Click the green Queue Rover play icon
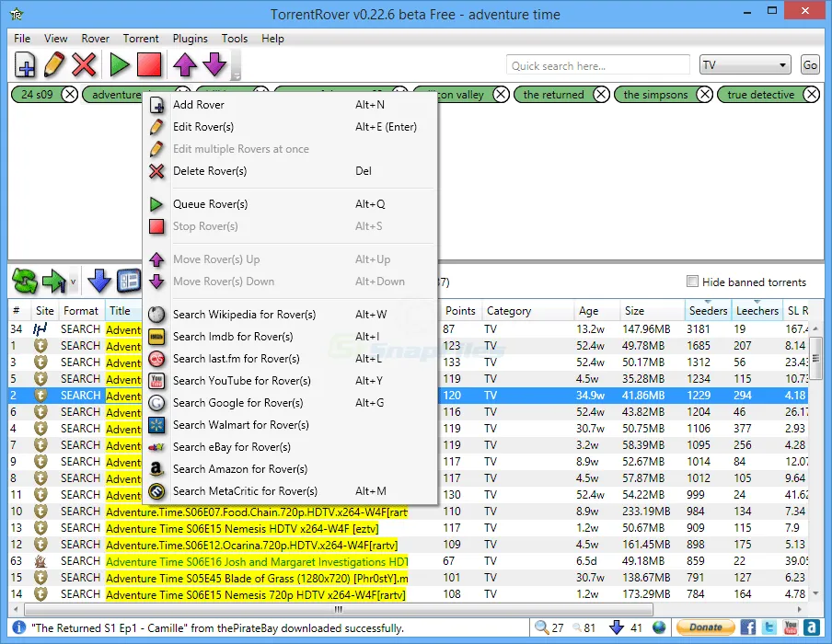 pyautogui.click(x=120, y=64)
